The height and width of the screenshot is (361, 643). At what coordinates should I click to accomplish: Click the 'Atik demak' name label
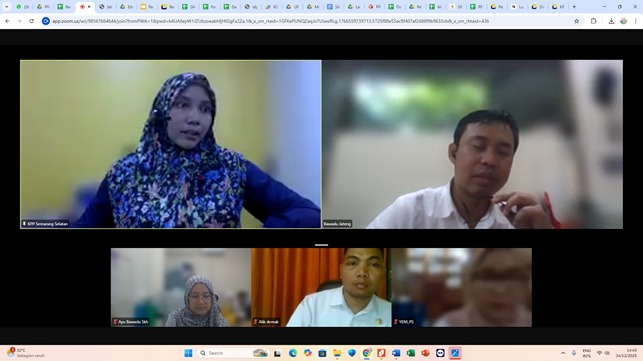pos(266,322)
